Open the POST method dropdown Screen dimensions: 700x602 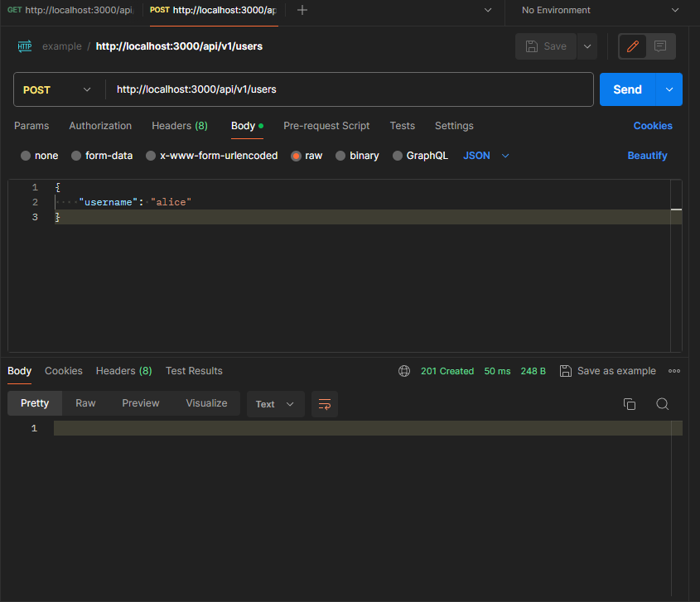57,89
